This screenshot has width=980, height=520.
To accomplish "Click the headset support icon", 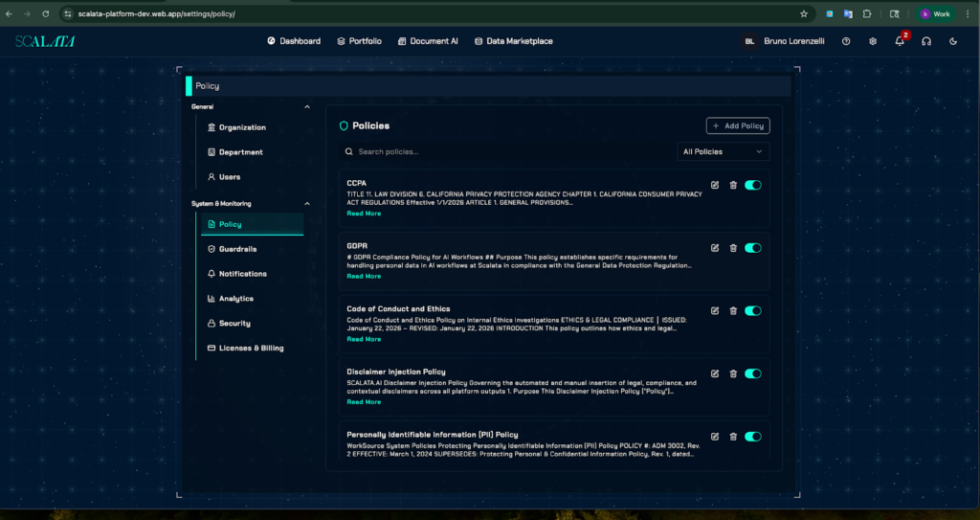I will point(926,41).
